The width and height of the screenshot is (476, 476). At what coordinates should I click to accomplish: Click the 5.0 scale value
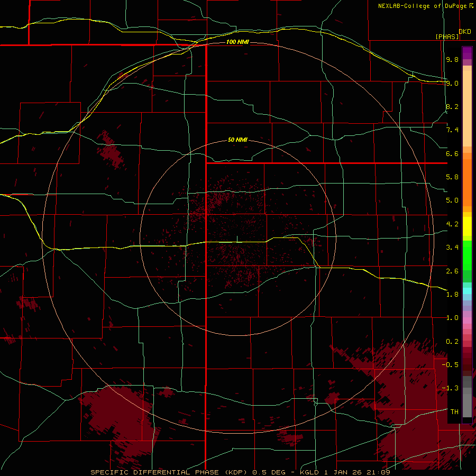(452, 200)
